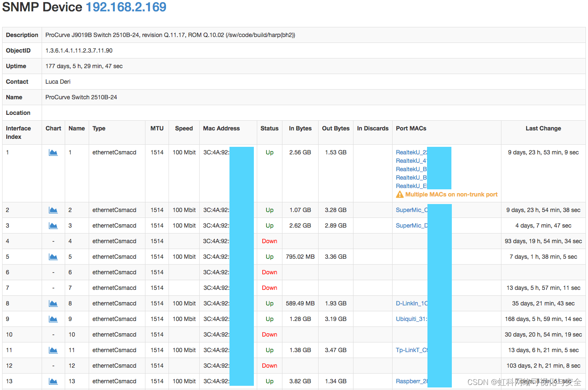Open the first RealtekU_2 port MAC link
588x390 pixels.
(x=411, y=152)
